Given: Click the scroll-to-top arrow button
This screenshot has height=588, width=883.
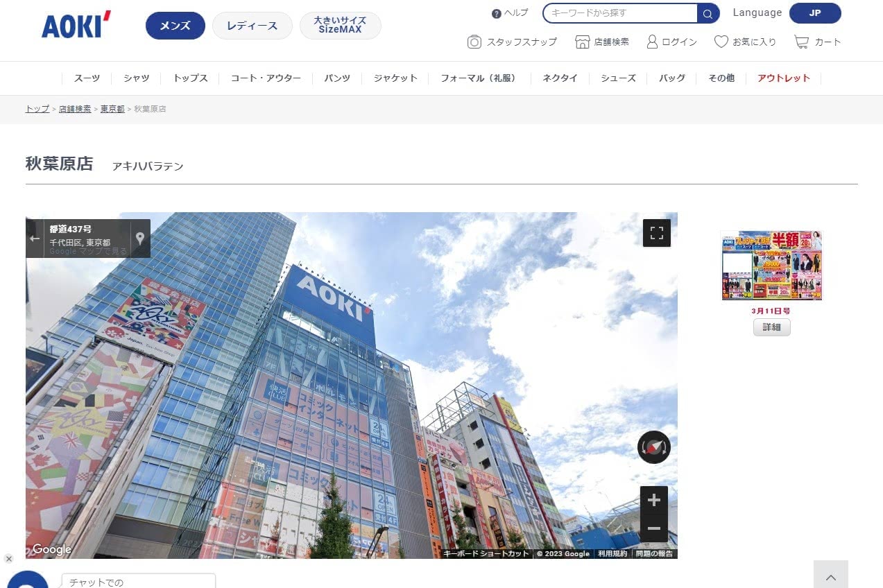Looking at the screenshot, I should pyautogui.click(x=831, y=576).
